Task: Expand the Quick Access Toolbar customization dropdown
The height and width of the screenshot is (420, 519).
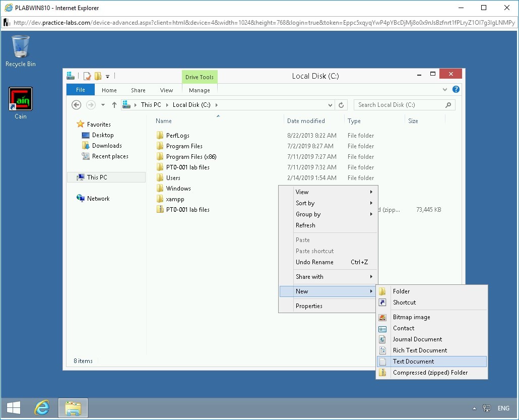Action: pos(107,77)
